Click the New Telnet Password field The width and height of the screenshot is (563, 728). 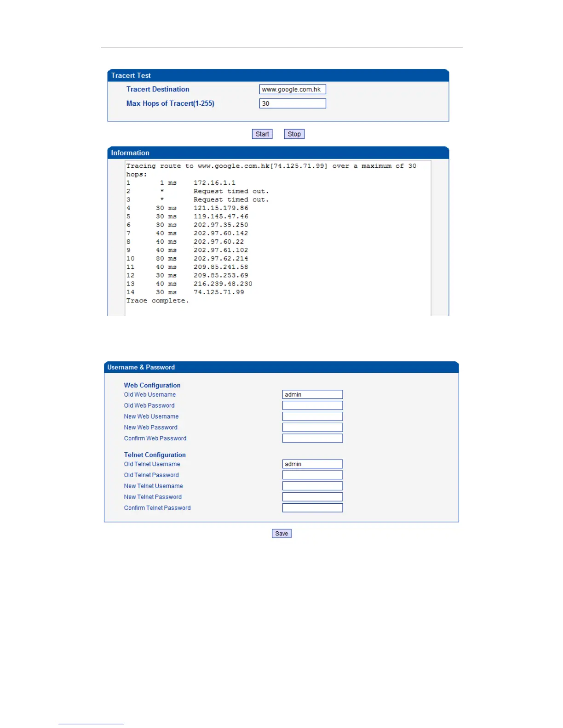tap(312, 497)
